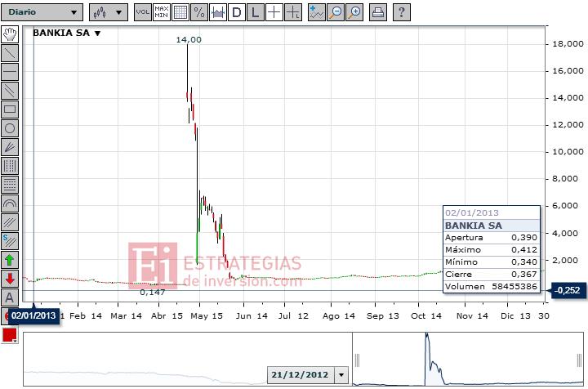Grab the right range handle in overview

(579, 360)
